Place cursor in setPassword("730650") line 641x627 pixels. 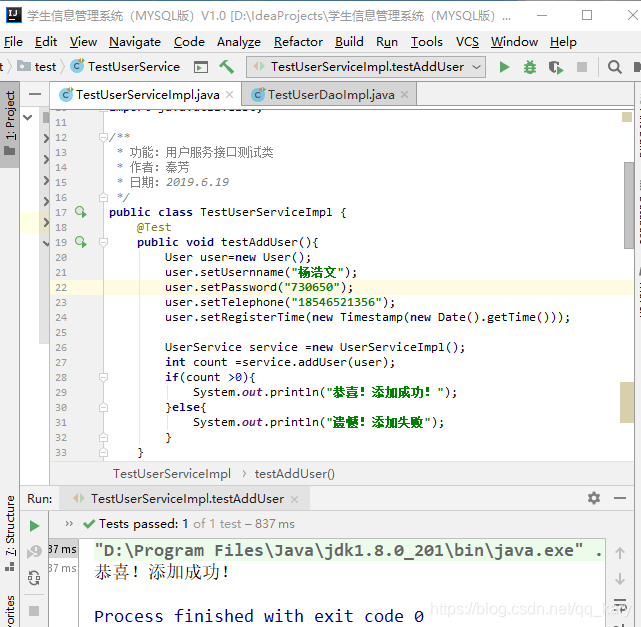(x=259, y=287)
